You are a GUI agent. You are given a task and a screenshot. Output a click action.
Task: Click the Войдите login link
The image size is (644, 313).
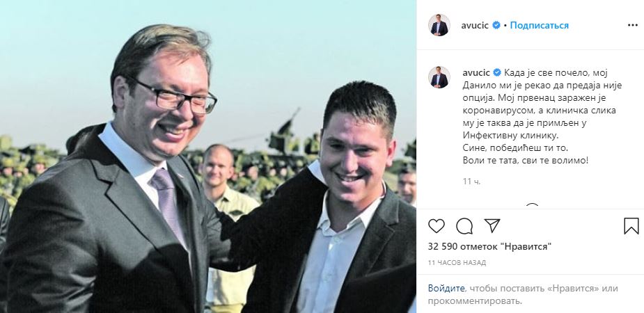tap(446, 289)
